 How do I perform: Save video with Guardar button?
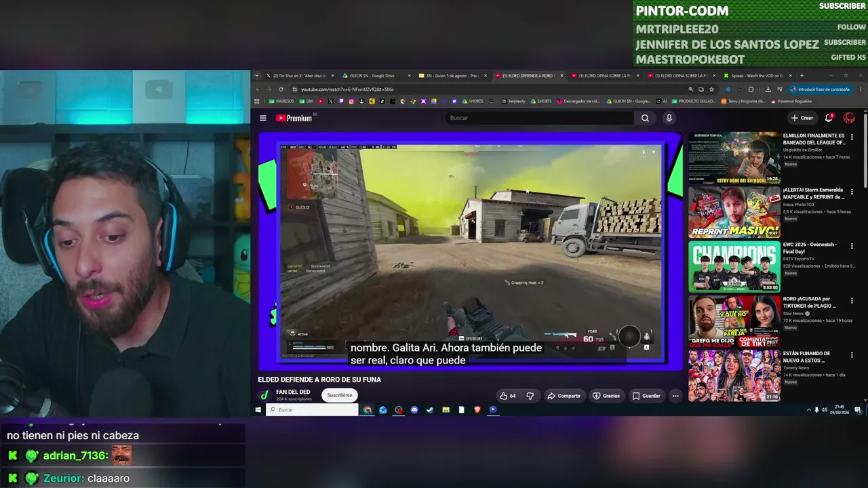(646, 396)
